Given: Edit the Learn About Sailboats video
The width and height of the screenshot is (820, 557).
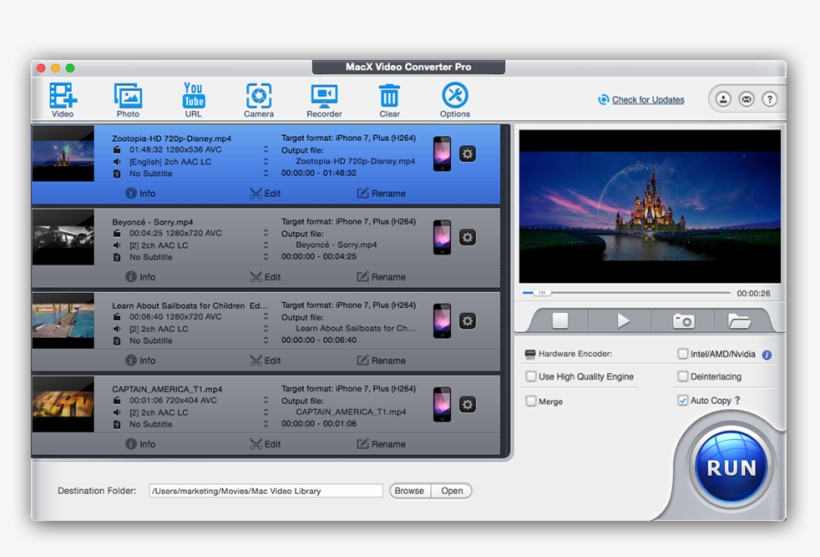Looking at the screenshot, I should [x=265, y=360].
